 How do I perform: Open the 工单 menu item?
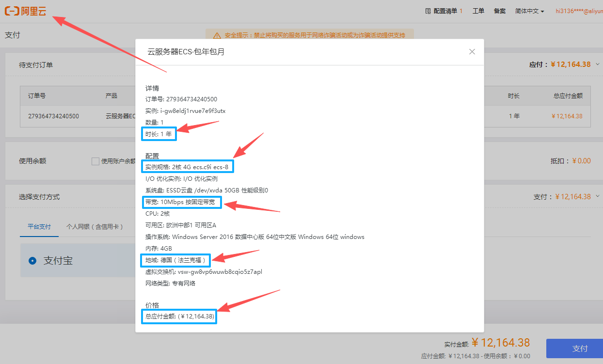coord(478,11)
